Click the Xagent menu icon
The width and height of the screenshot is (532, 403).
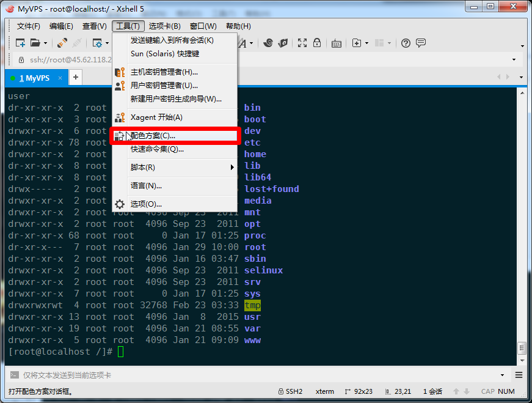(x=120, y=117)
